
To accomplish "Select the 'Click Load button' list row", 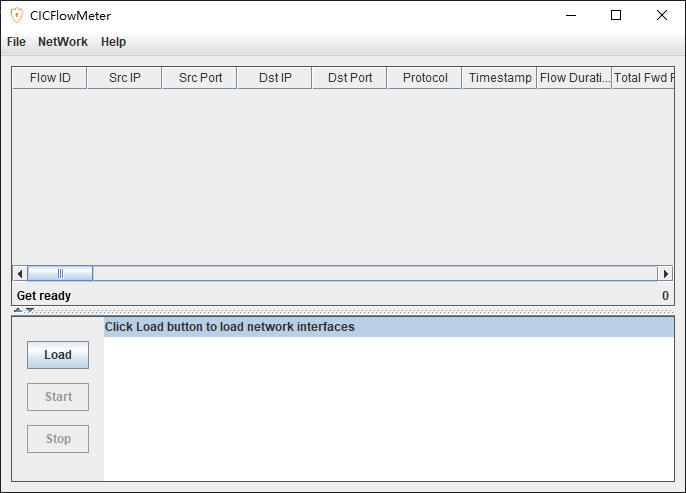I will pos(389,327).
